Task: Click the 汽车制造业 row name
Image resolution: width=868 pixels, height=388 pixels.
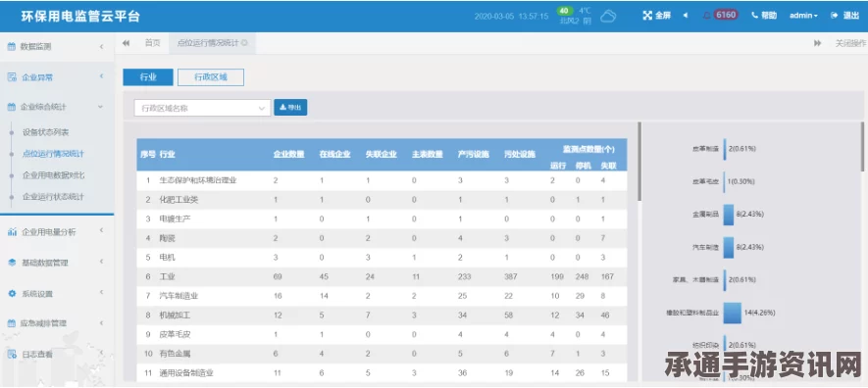Action: [179, 296]
